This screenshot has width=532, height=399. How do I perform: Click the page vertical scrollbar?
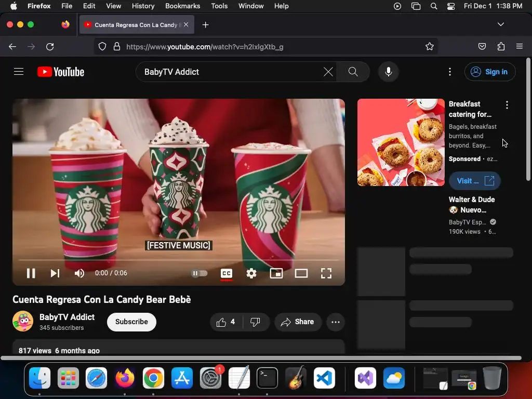point(528,119)
